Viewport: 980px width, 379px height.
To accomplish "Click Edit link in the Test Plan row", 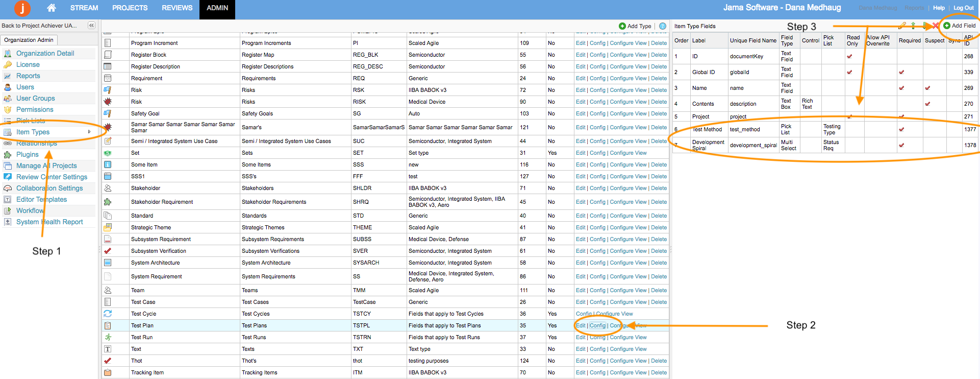I will [x=581, y=325].
